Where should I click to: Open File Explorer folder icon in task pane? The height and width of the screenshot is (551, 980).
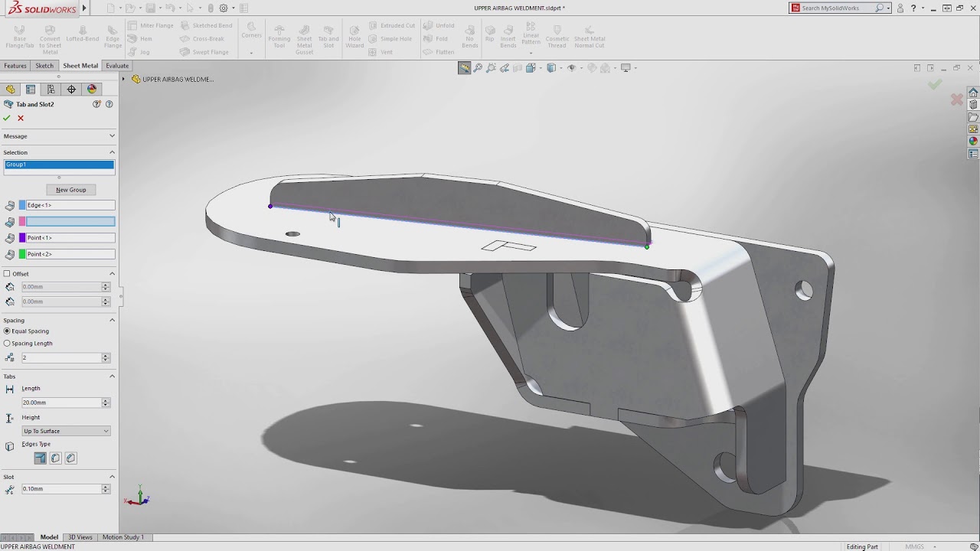973,117
